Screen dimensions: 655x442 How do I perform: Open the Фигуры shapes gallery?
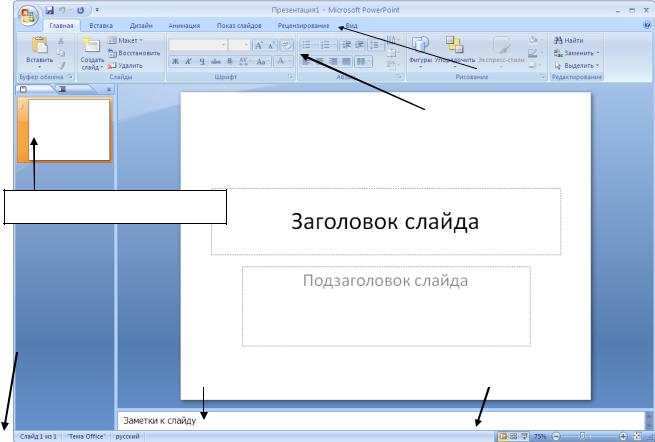click(420, 49)
